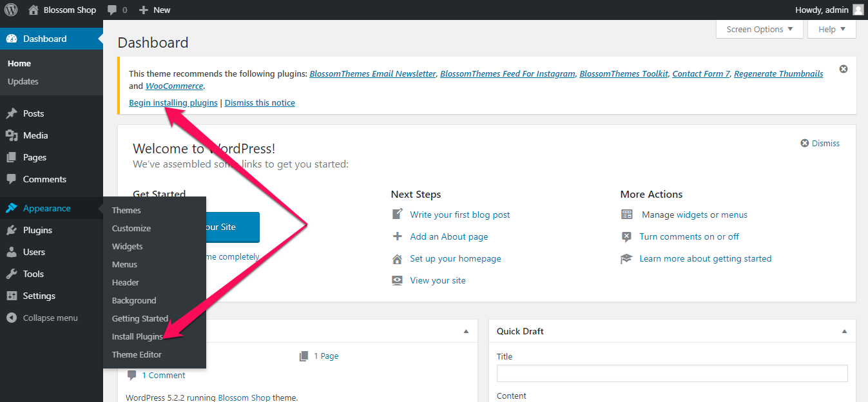This screenshot has height=402, width=868.
Task: Open the Contact Form 7 plugin link
Action: pos(701,73)
